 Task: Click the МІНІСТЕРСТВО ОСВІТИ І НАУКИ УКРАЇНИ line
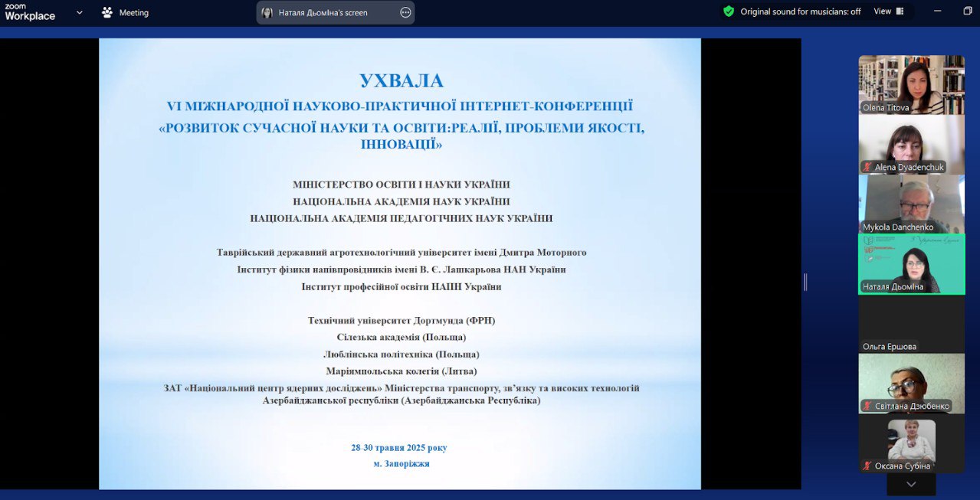pos(402,185)
